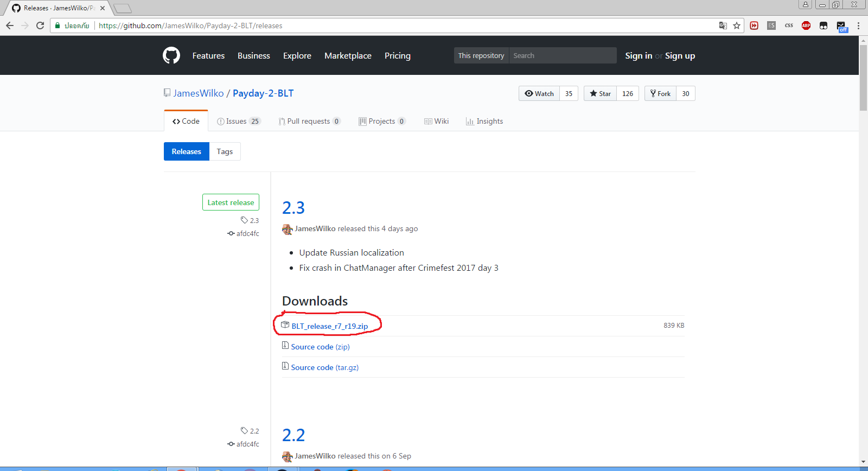The image size is (868, 471).
Task: Open the Sign up link
Action: point(680,55)
